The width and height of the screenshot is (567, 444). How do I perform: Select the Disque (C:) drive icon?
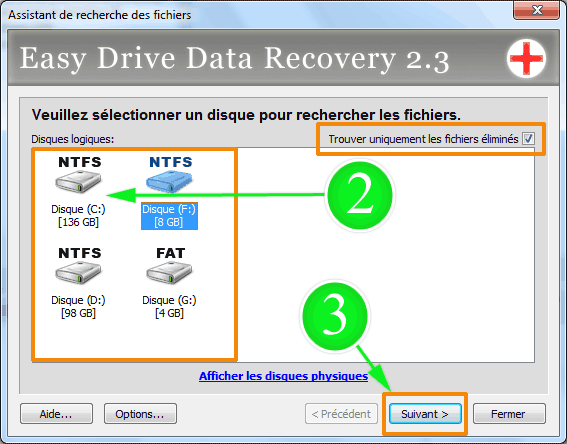[x=78, y=181]
